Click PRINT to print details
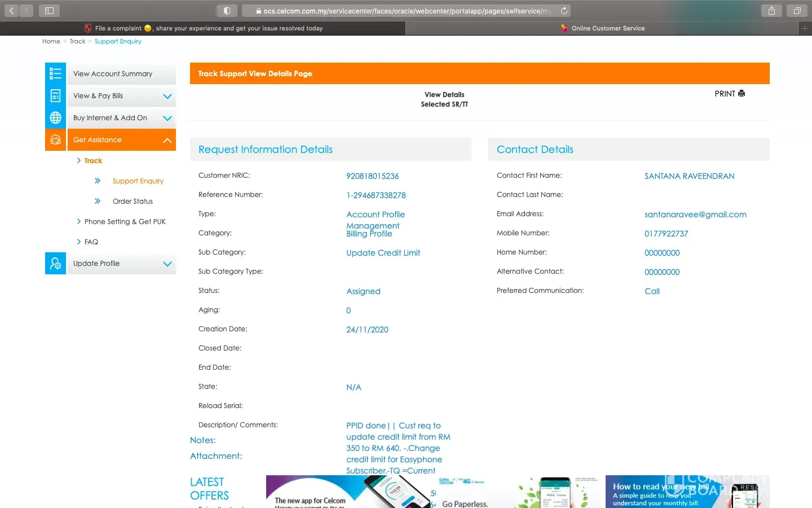Viewport: 812px width, 508px height. pos(729,94)
